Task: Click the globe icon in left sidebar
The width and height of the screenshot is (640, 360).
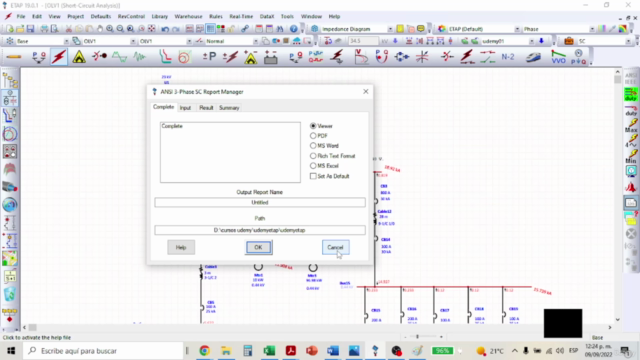Action: click(x=10, y=204)
